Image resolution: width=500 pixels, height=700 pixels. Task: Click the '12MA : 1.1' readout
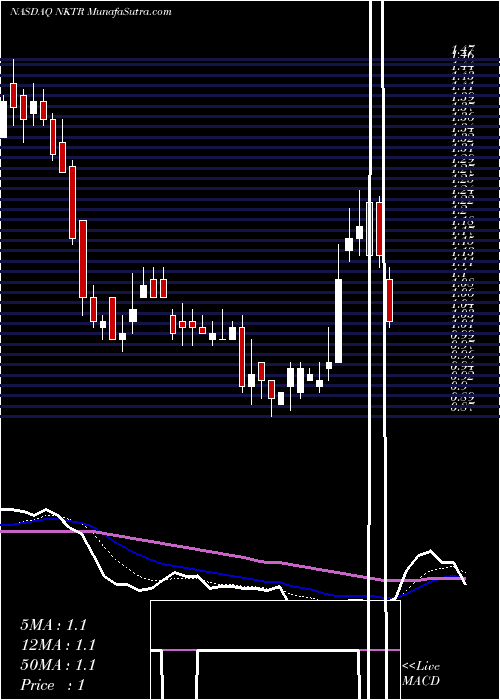coord(58,645)
